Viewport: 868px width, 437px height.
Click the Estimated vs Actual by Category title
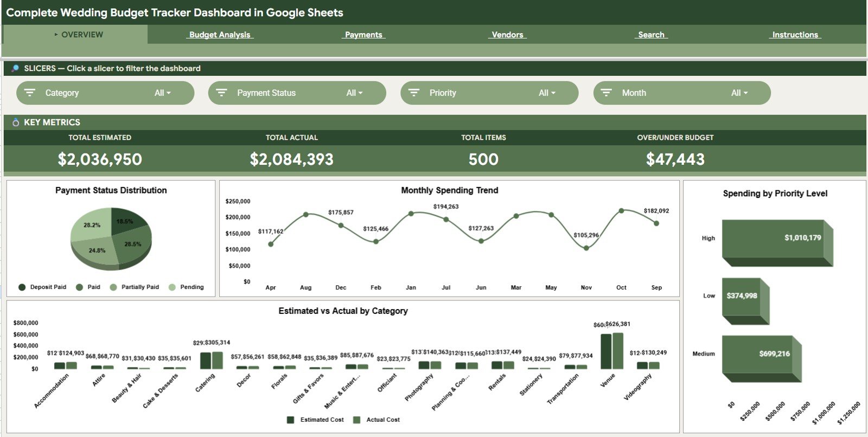[x=343, y=311]
